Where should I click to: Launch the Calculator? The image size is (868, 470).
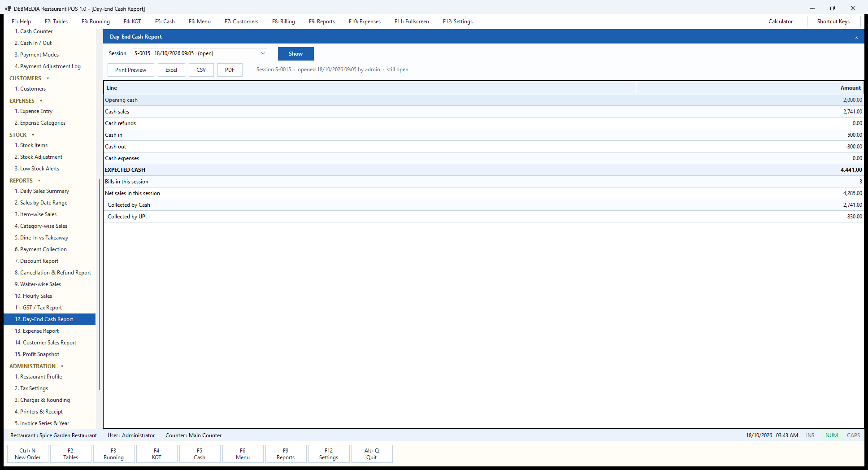[781, 22]
